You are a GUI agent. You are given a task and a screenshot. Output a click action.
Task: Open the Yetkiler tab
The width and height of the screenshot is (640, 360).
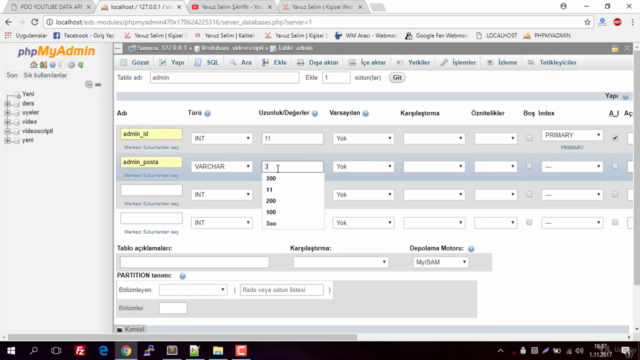(x=413, y=62)
